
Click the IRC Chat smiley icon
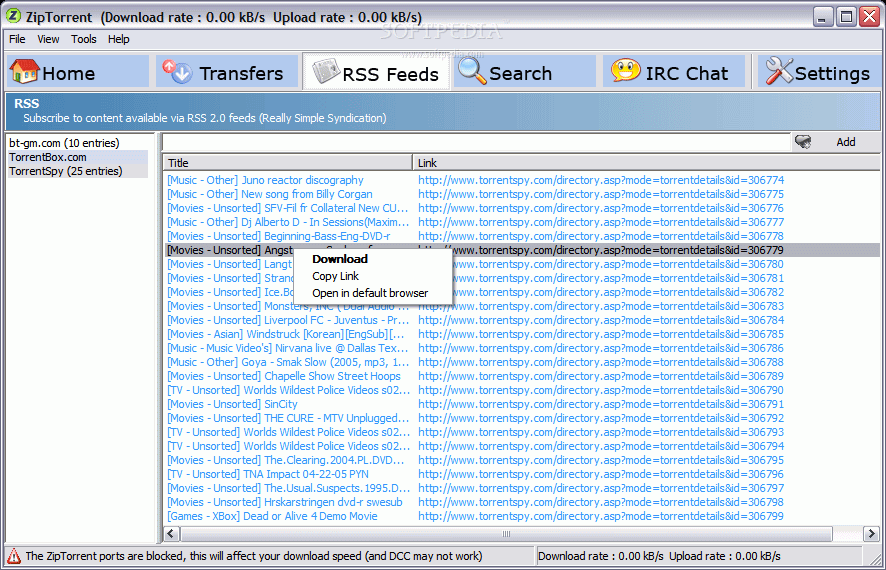coord(625,71)
